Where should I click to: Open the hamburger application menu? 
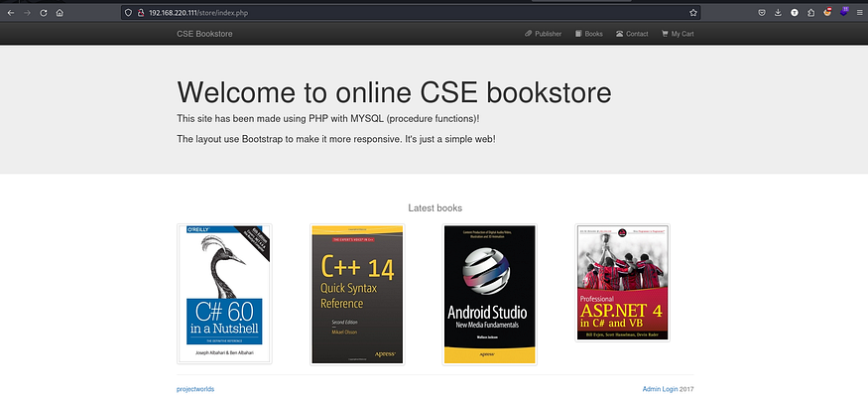pos(860,13)
